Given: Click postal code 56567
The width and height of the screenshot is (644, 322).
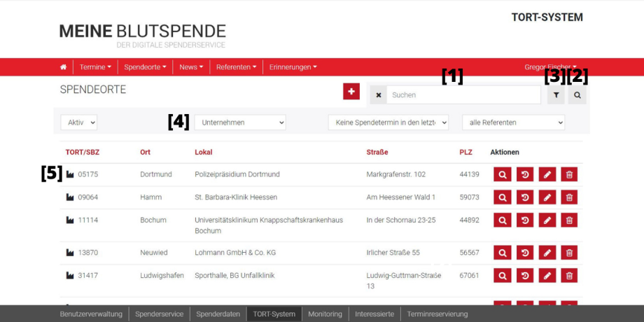Looking at the screenshot, I should tap(470, 253).
